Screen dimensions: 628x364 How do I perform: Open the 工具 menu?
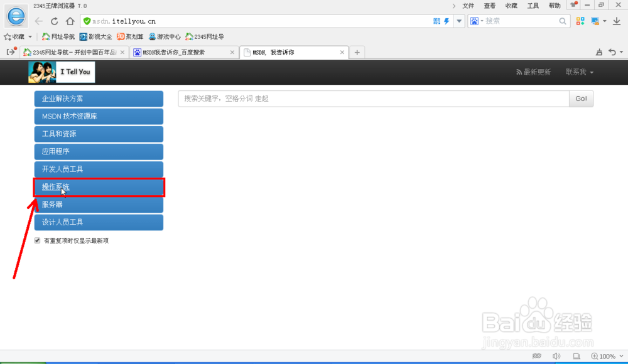click(533, 6)
